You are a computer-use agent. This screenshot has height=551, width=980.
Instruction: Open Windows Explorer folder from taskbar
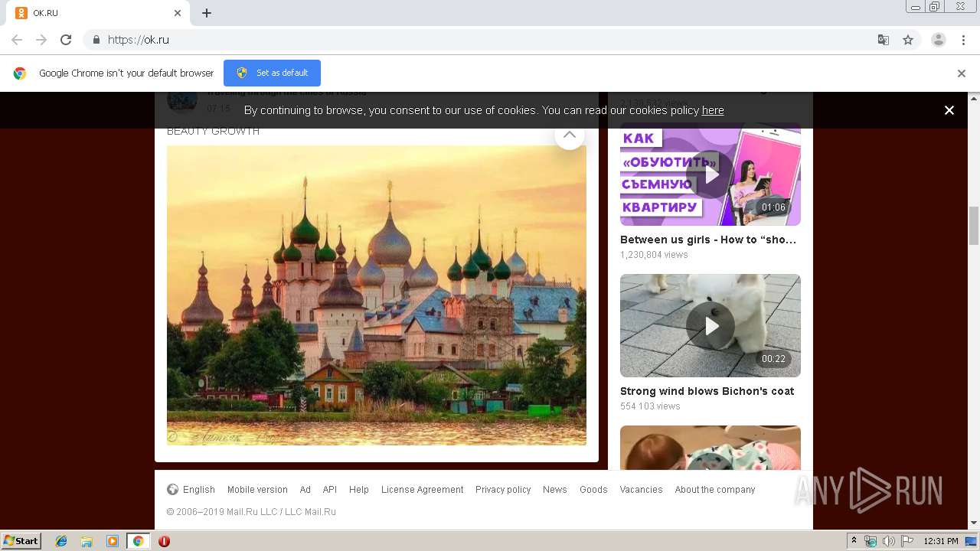[x=87, y=541]
